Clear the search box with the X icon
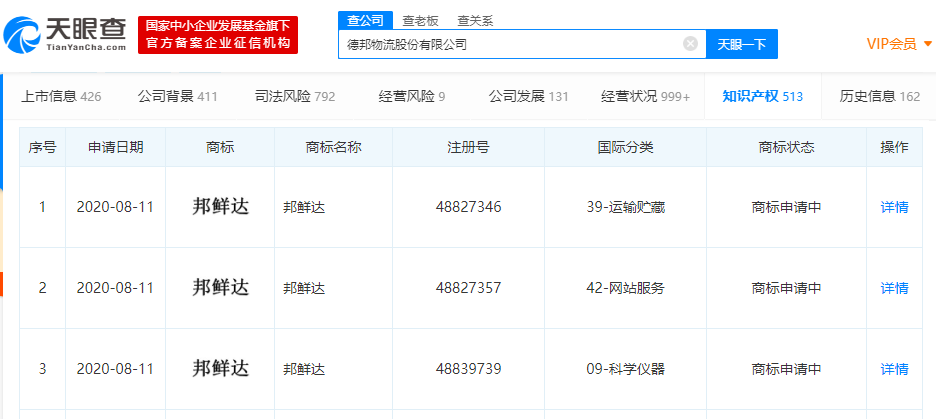 [x=690, y=44]
